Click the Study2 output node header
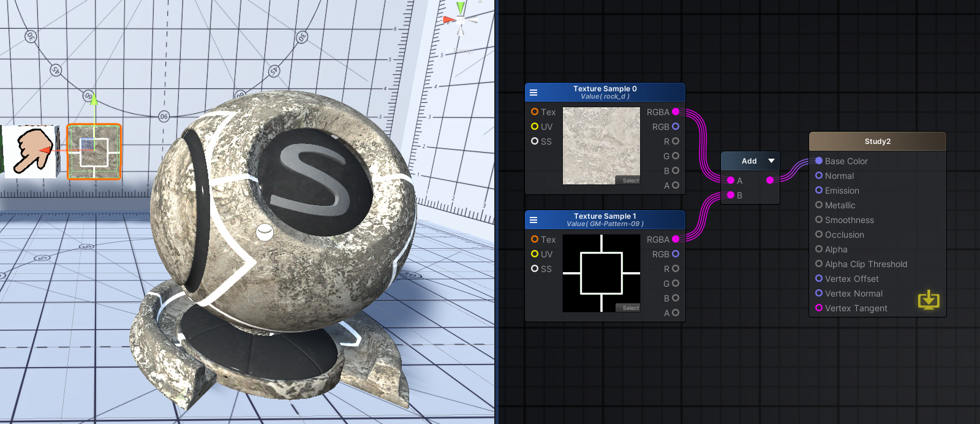This screenshot has width=980, height=424. [x=878, y=142]
